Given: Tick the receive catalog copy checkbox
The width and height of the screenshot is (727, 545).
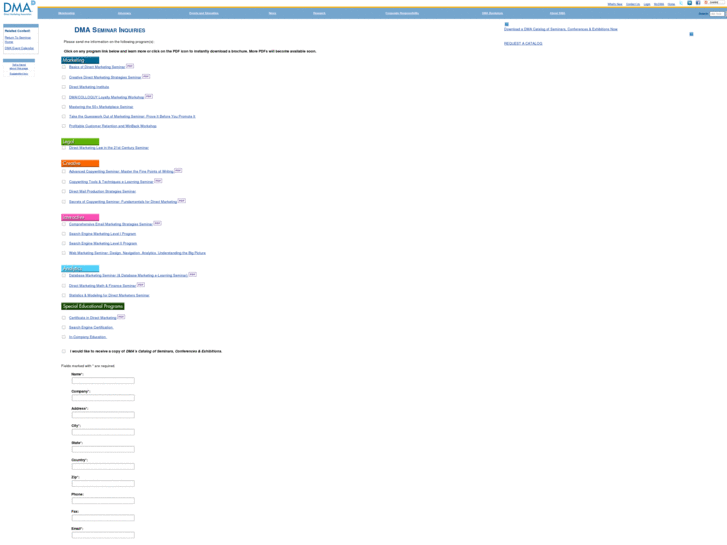Looking at the screenshot, I should [64, 351].
